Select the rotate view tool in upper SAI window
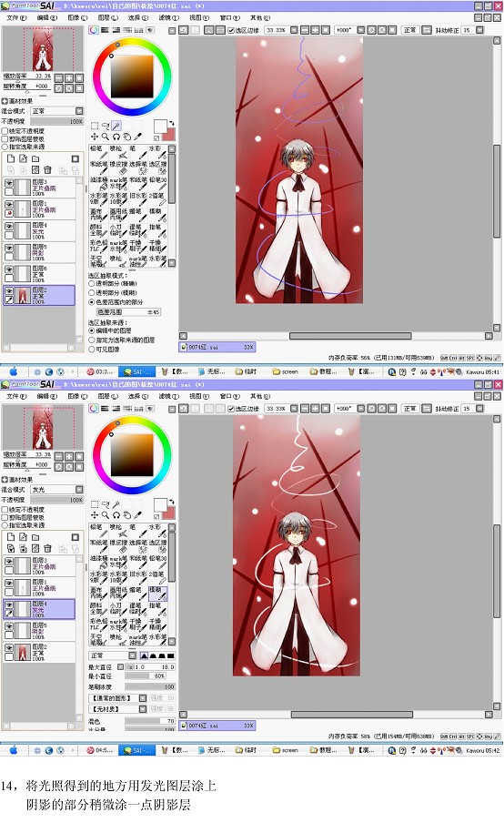This screenshot has height=833, width=504. coord(116,137)
